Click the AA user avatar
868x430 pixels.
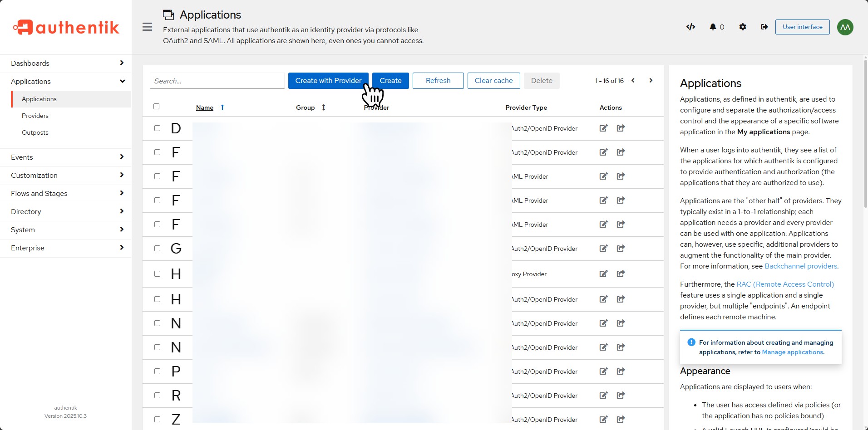pyautogui.click(x=845, y=27)
